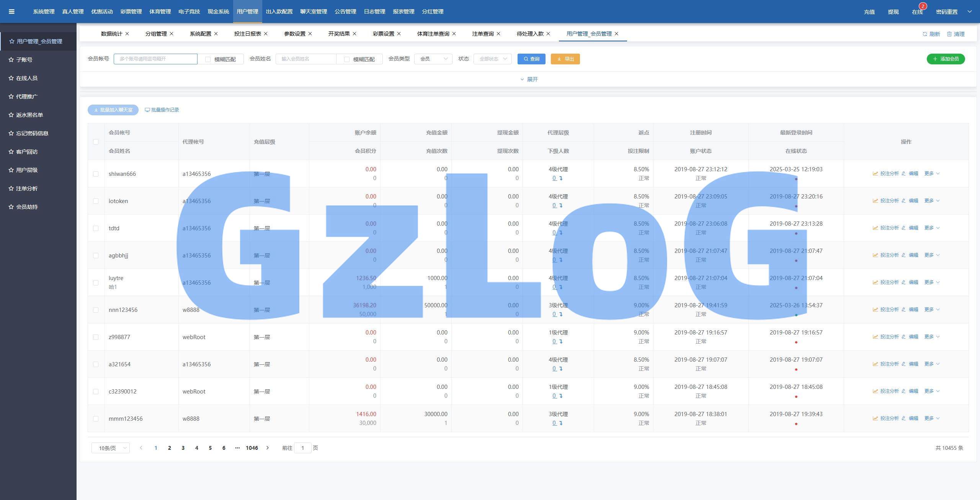980x500 pixels.
Task: Focus the 会员姓名 input field
Action: point(305,59)
